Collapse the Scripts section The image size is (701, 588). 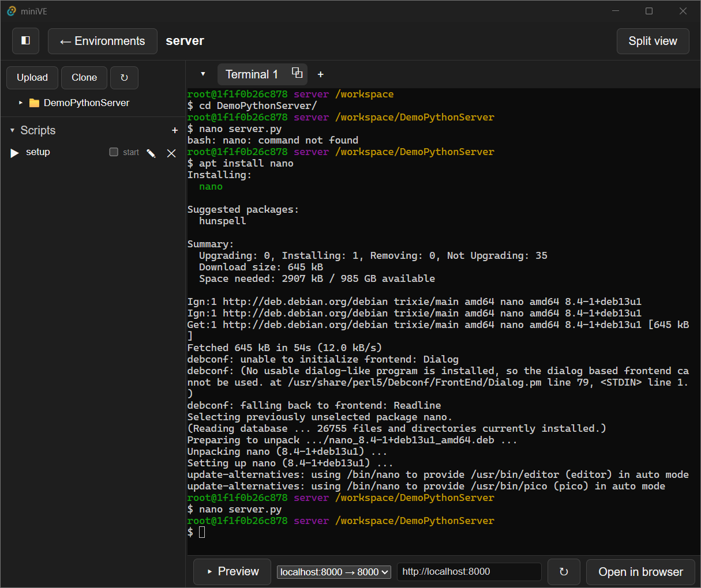click(12, 130)
